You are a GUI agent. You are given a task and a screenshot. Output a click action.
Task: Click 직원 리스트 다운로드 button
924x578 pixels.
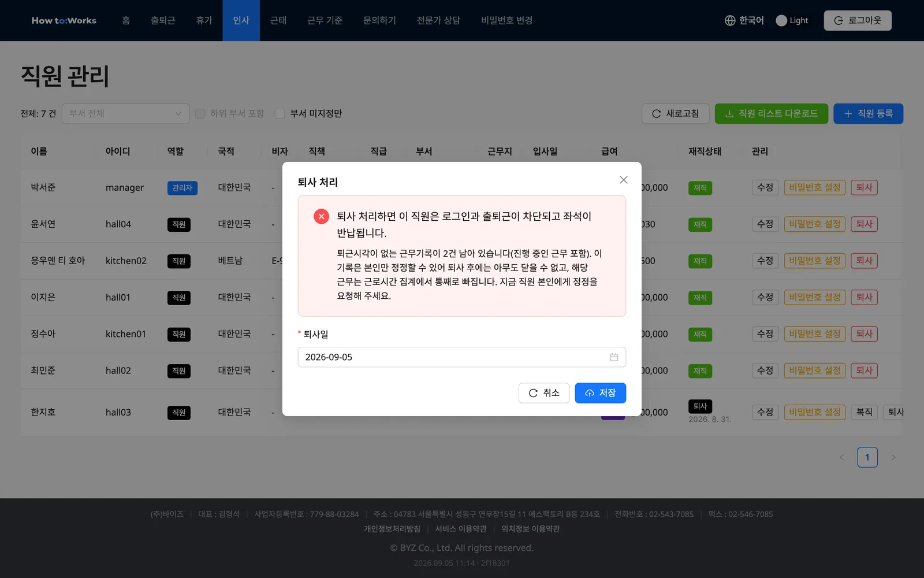pyautogui.click(x=772, y=113)
